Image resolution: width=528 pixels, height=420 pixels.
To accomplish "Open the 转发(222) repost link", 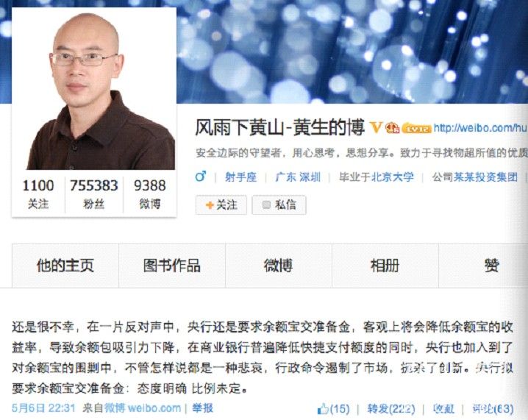I will 391,409.
